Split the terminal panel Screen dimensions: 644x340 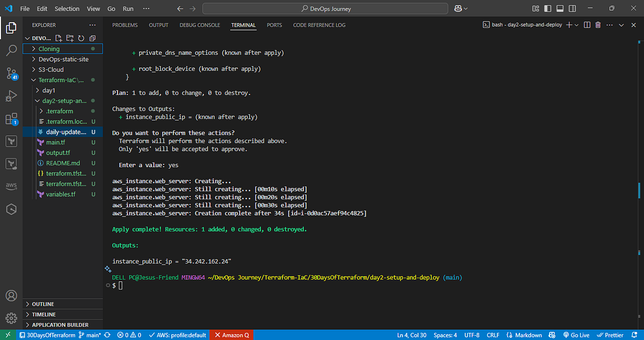[587, 25]
